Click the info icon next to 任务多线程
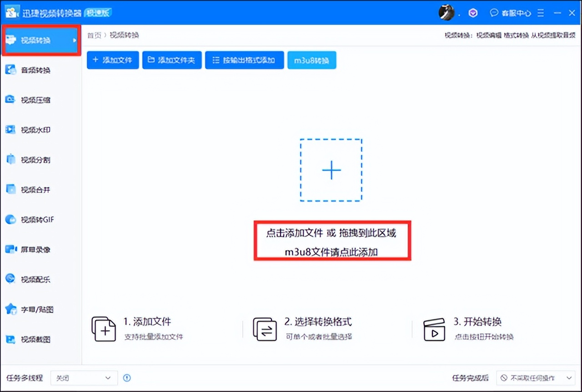 127,378
